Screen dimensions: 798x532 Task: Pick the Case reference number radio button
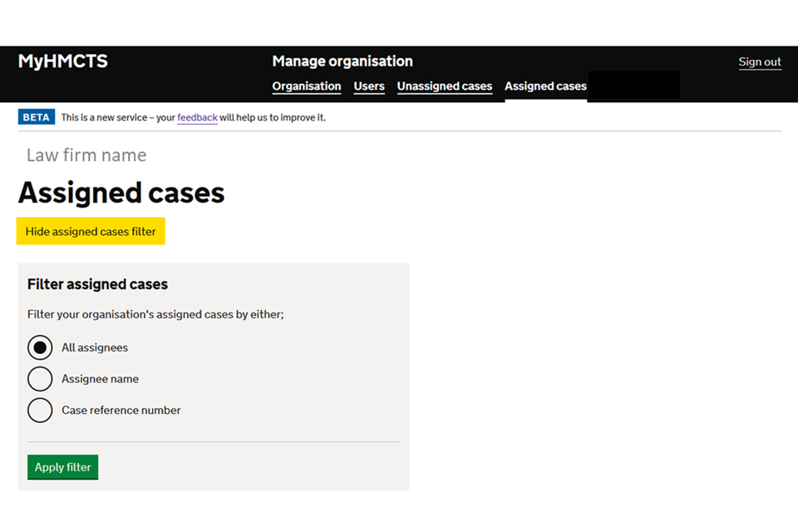[x=40, y=410]
